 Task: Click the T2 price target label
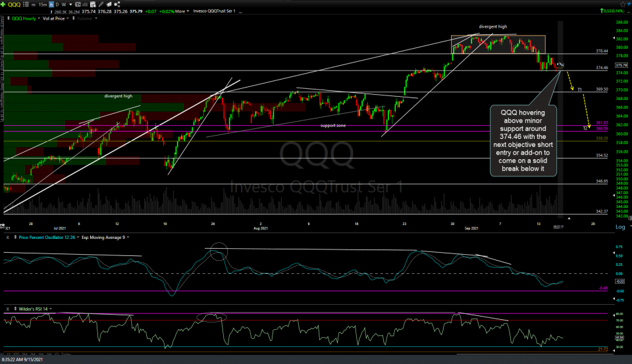pos(585,128)
